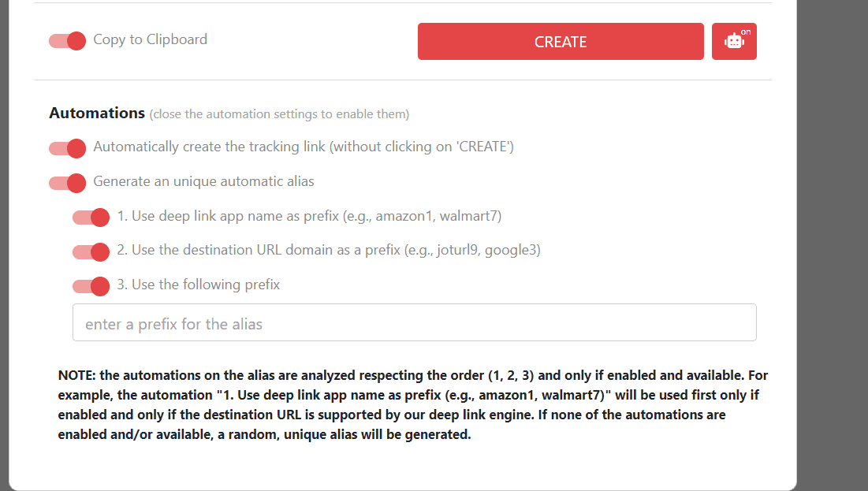Click the destination URL domain prefix label

coord(328,250)
